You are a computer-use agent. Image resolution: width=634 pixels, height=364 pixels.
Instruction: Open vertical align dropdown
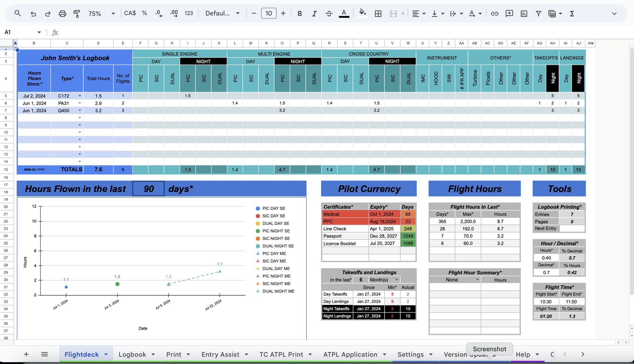(x=438, y=14)
